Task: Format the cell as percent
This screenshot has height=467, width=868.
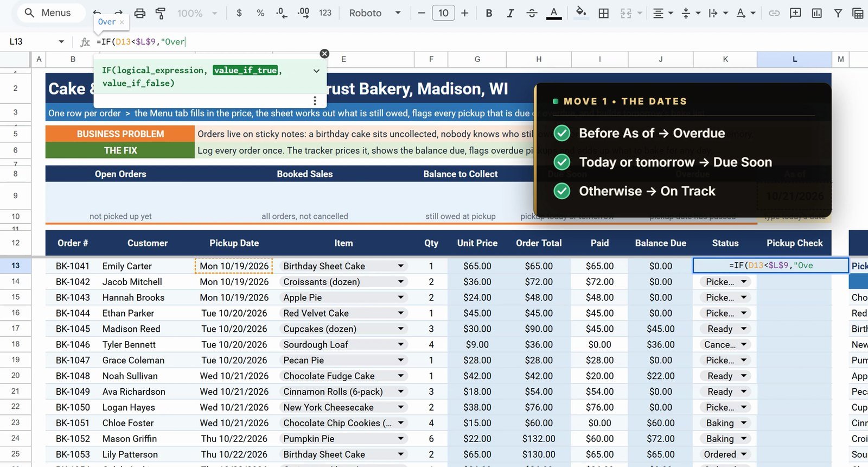Action: coord(260,13)
